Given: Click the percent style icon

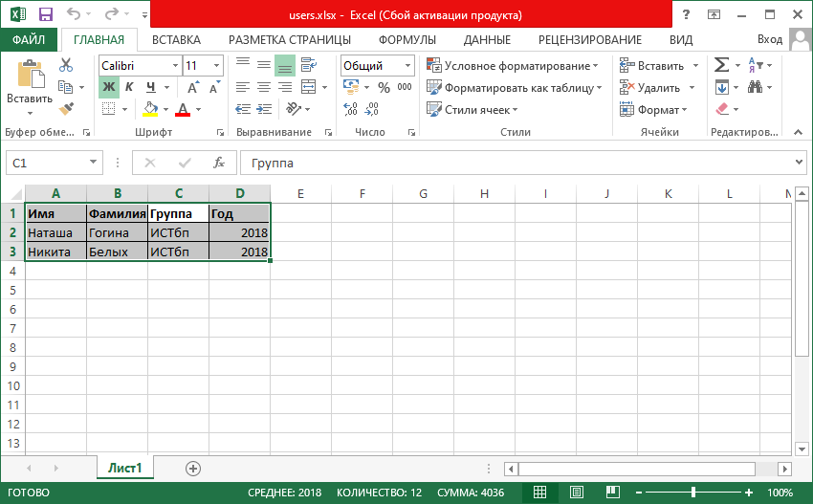Looking at the screenshot, I should 383,87.
